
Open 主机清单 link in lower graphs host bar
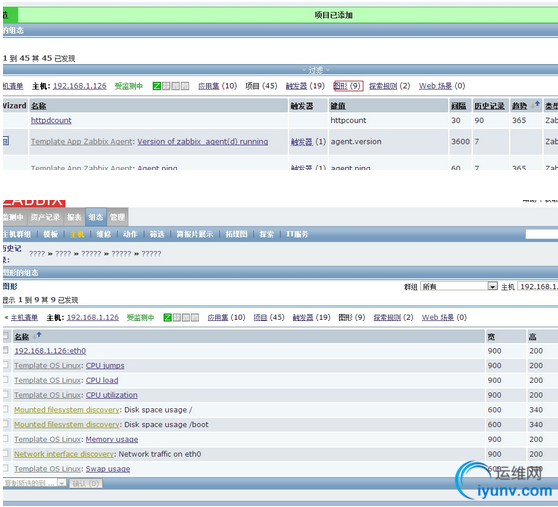tap(24, 317)
